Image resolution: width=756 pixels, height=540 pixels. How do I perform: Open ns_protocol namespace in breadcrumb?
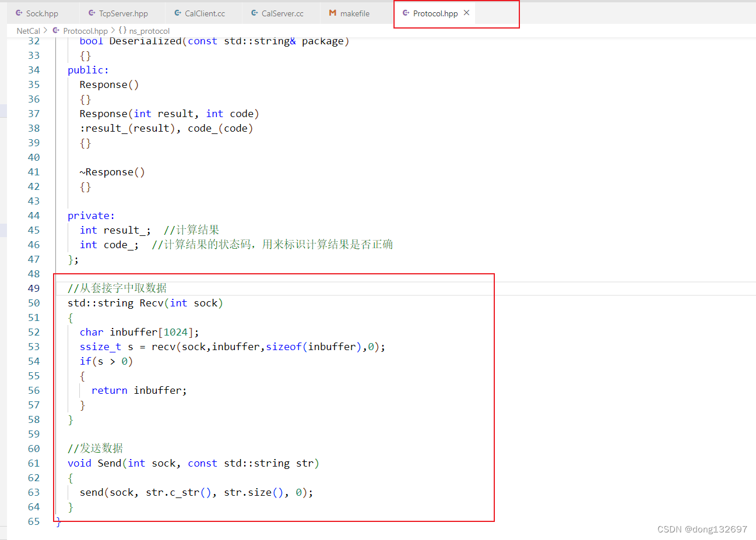pyautogui.click(x=149, y=31)
